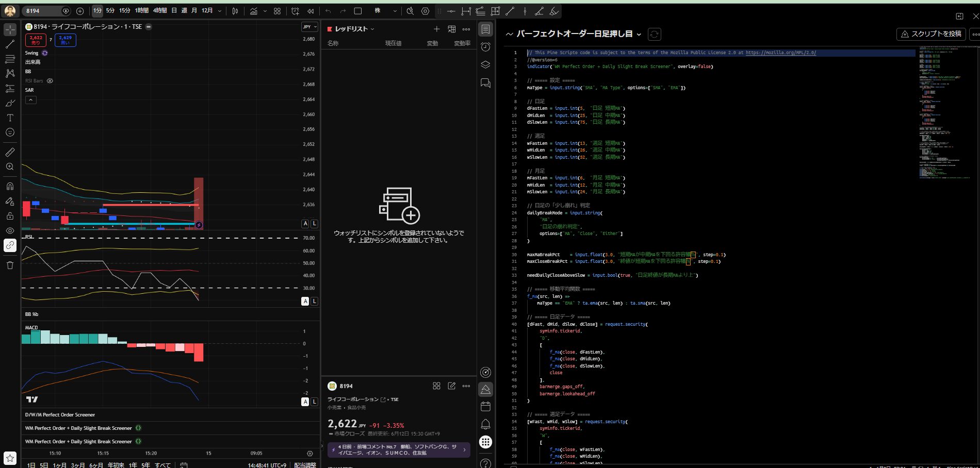Open the help center question mark
Screen dimensions: 980x468
coord(485,463)
